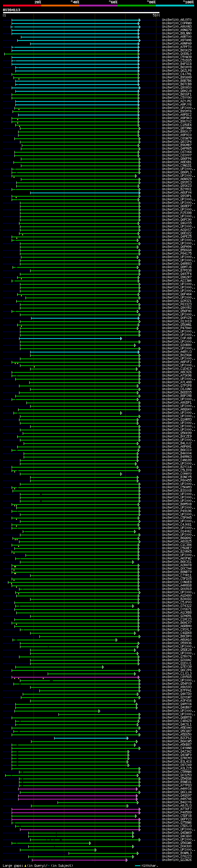Screen dimensions: 197x868
Task: Select label UniRef100_Q03253
Action: (x=177, y=775)
